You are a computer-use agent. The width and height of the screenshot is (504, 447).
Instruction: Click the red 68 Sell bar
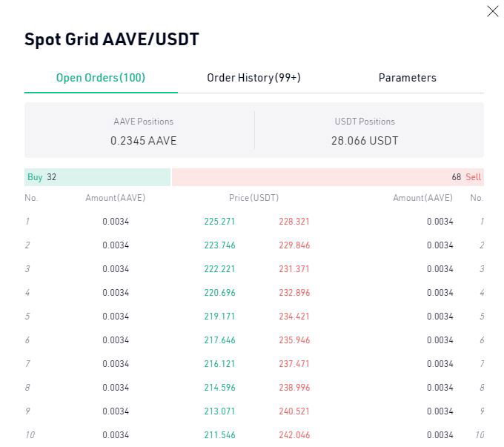coord(328,177)
